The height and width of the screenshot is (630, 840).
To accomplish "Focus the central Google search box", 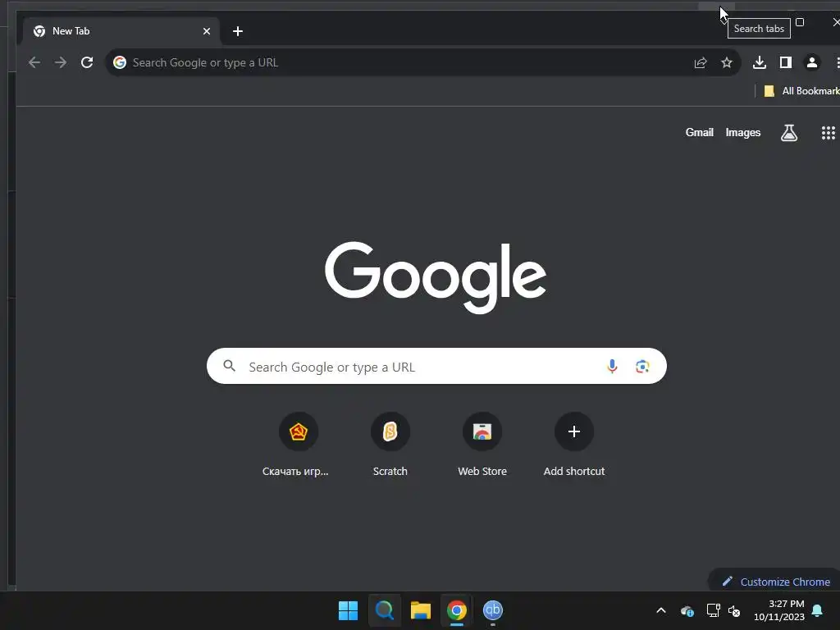I will coord(436,367).
